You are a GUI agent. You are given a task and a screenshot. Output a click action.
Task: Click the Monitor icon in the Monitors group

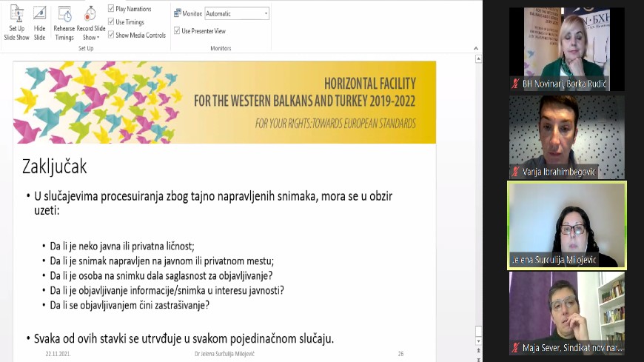point(177,13)
